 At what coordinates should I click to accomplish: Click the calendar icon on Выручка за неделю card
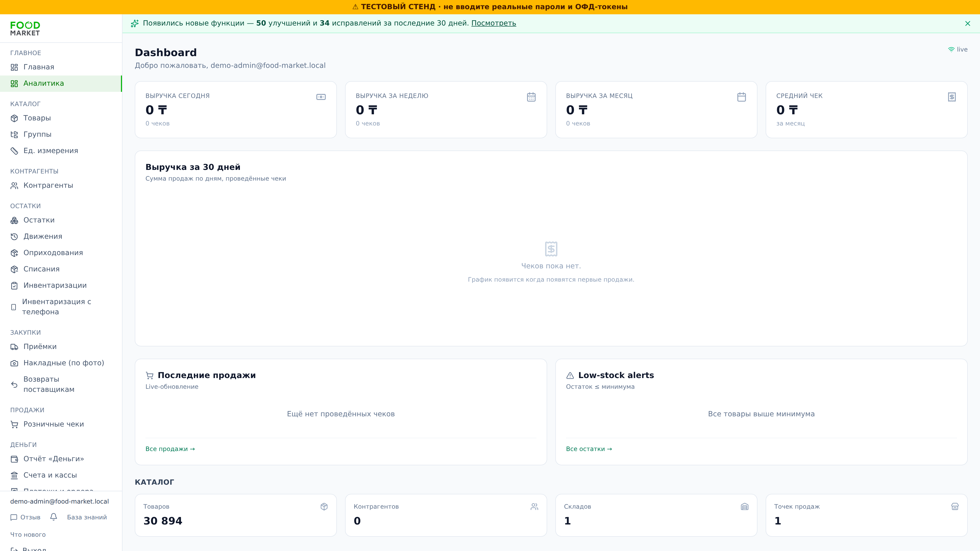tap(531, 97)
